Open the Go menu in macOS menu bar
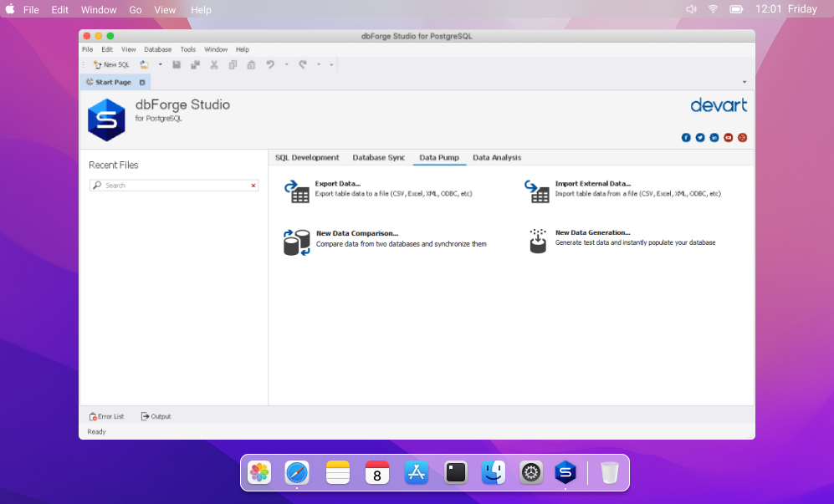The image size is (834, 504). [136, 9]
